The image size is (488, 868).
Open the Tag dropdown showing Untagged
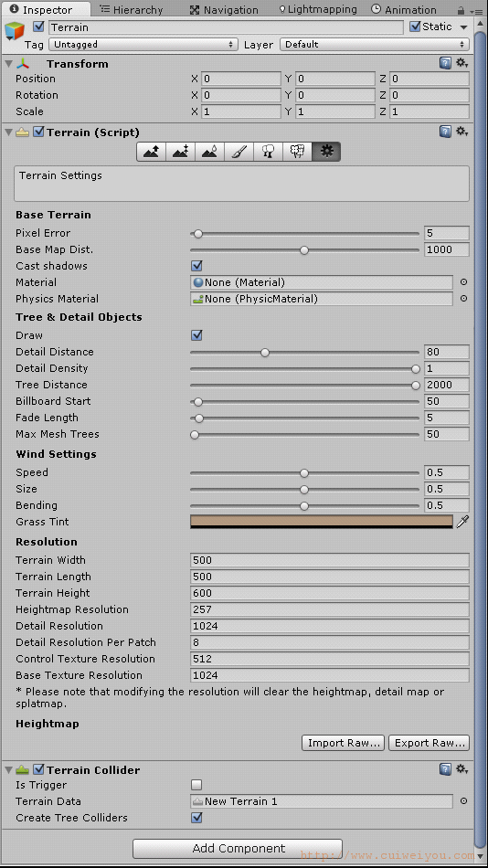pyautogui.click(x=143, y=44)
